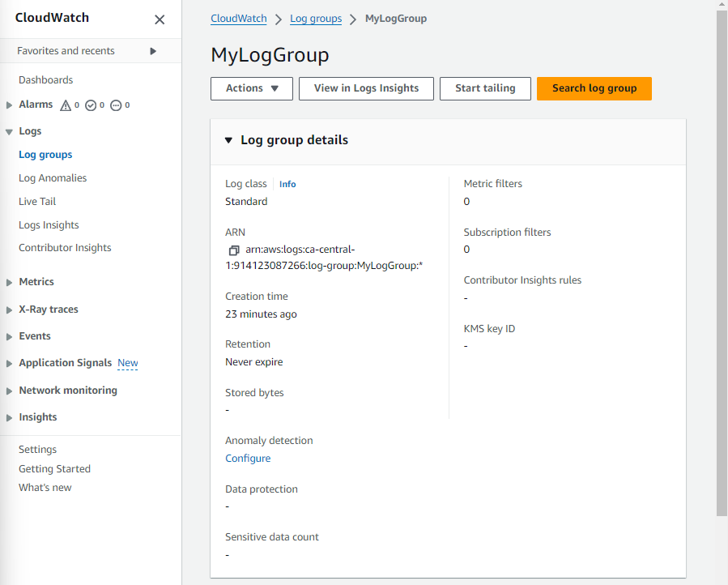Expand the Metrics navigation section

(x=9, y=282)
